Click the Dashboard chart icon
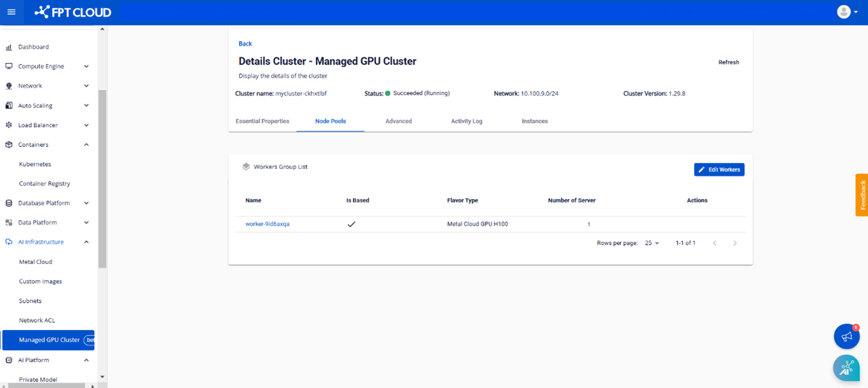The height and width of the screenshot is (388, 868). [9, 47]
